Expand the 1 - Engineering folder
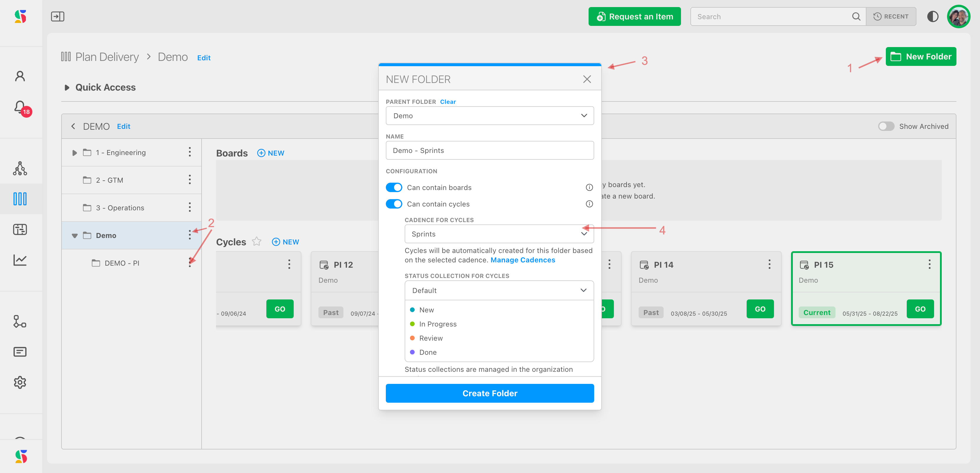Image resolution: width=980 pixels, height=473 pixels. tap(74, 152)
